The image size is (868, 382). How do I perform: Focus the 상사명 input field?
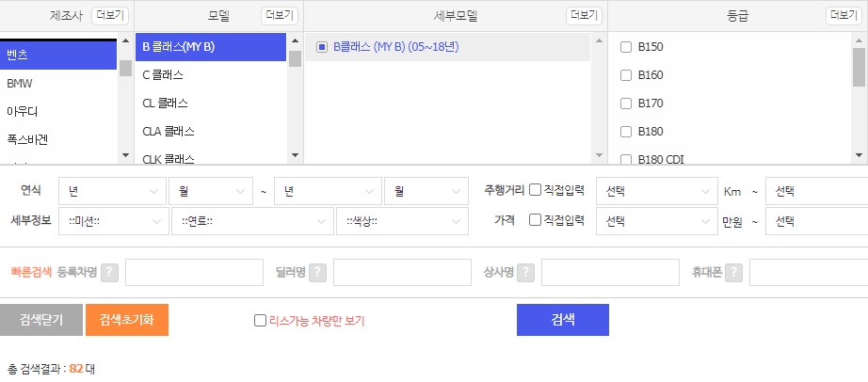[x=610, y=272]
